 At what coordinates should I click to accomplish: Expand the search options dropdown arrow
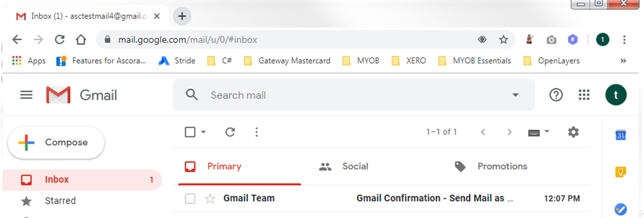click(515, 95)
